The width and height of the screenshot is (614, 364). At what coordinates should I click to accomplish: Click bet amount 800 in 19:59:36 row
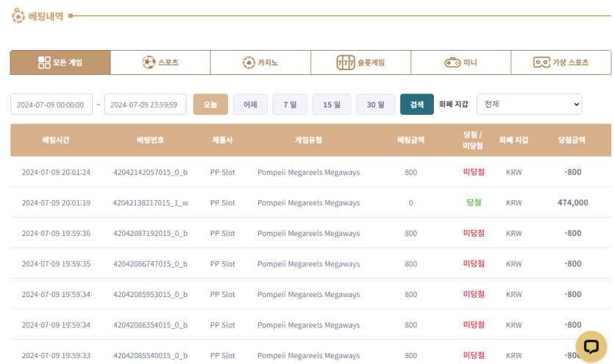pyautogui.click(x=411, y=233)
